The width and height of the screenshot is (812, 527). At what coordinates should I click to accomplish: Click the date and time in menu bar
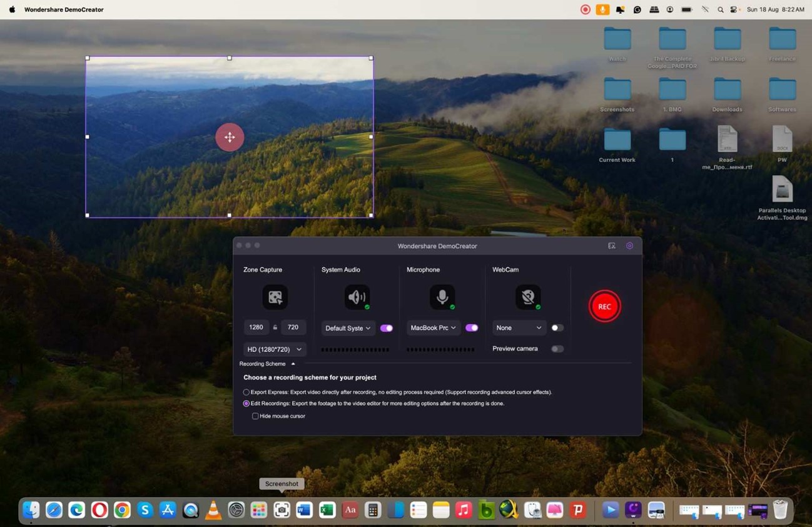[775, 9]
